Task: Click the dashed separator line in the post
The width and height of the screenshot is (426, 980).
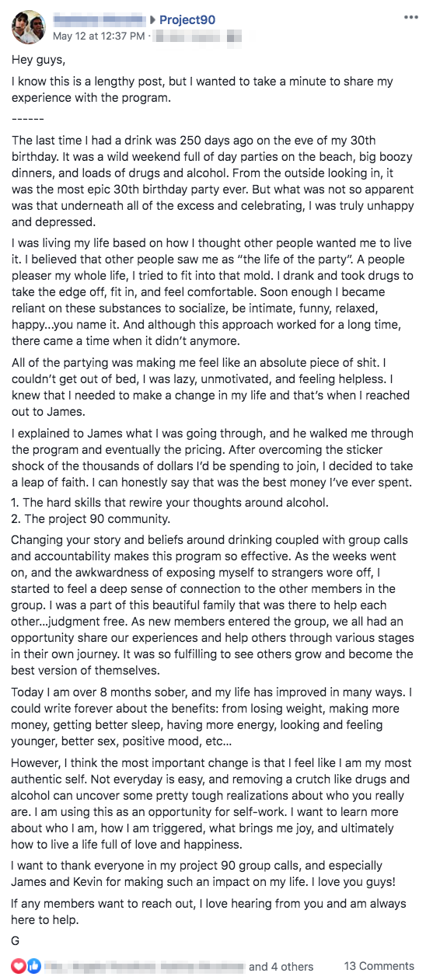Action: tap(27, 118)
